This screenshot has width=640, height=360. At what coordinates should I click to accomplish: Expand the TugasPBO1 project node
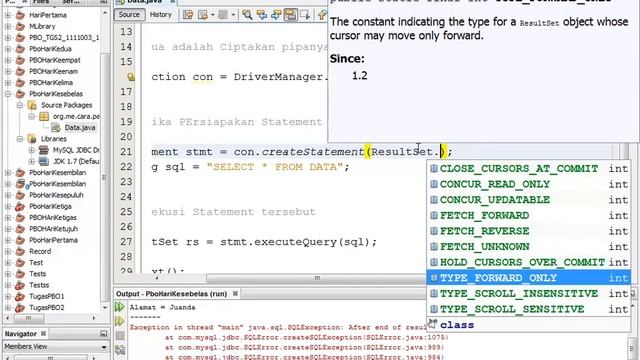[8, 296]
